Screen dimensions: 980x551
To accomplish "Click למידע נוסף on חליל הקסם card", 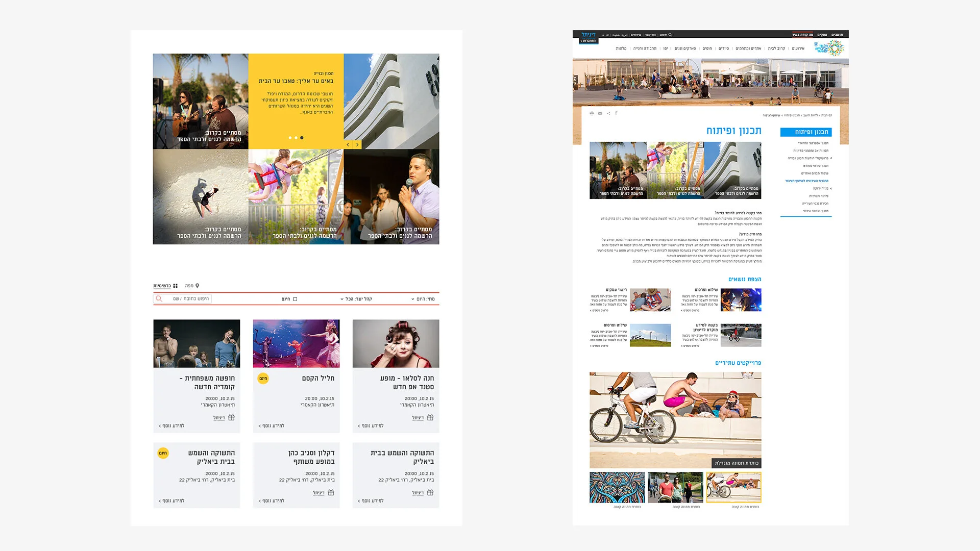I will [272, 425].
